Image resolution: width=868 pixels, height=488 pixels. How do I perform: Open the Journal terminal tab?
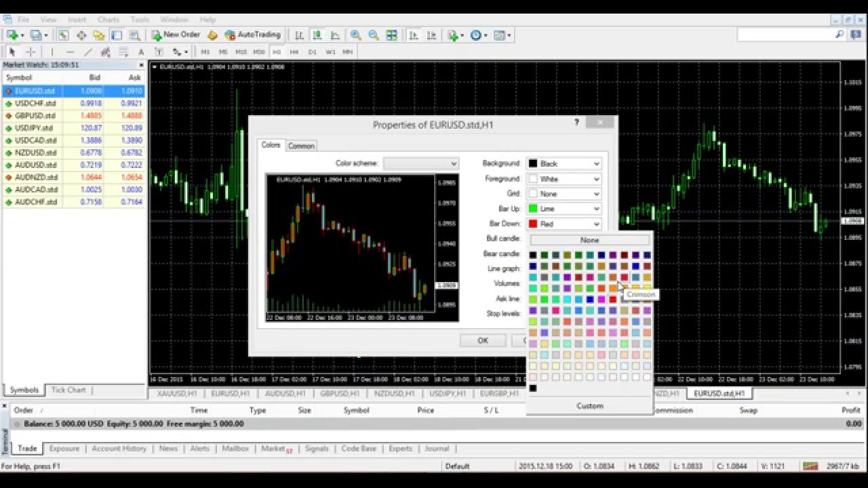pyautogui.click(x=437, y=449)
